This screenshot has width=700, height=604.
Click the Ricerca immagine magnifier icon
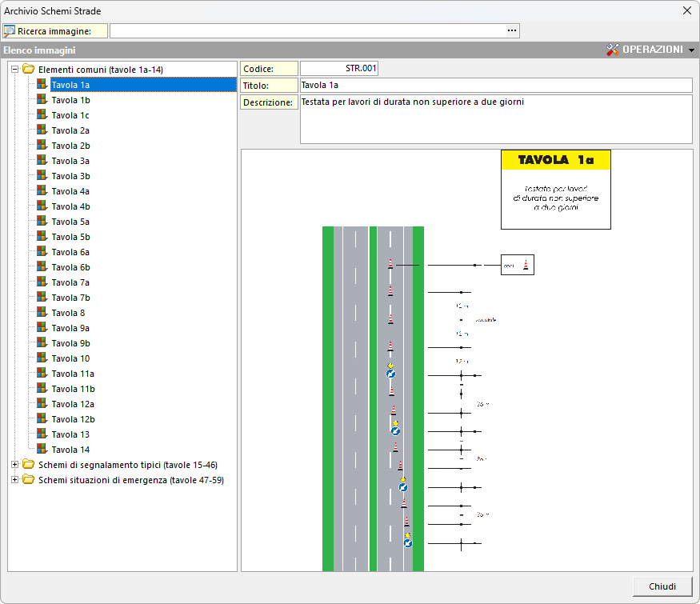[x=10, y=31]
